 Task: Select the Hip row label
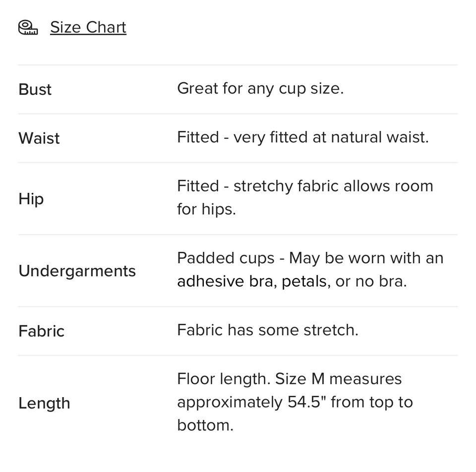point(31,198)
